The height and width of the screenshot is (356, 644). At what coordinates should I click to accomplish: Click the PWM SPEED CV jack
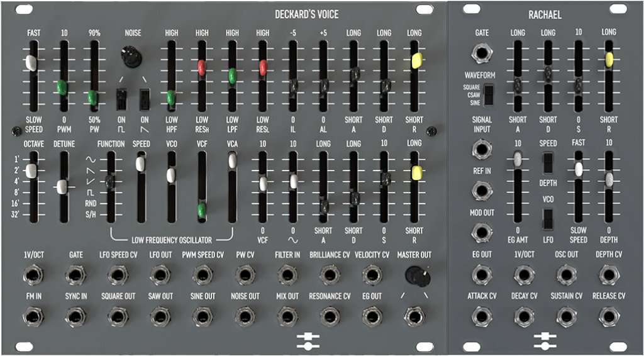point(203,275)
